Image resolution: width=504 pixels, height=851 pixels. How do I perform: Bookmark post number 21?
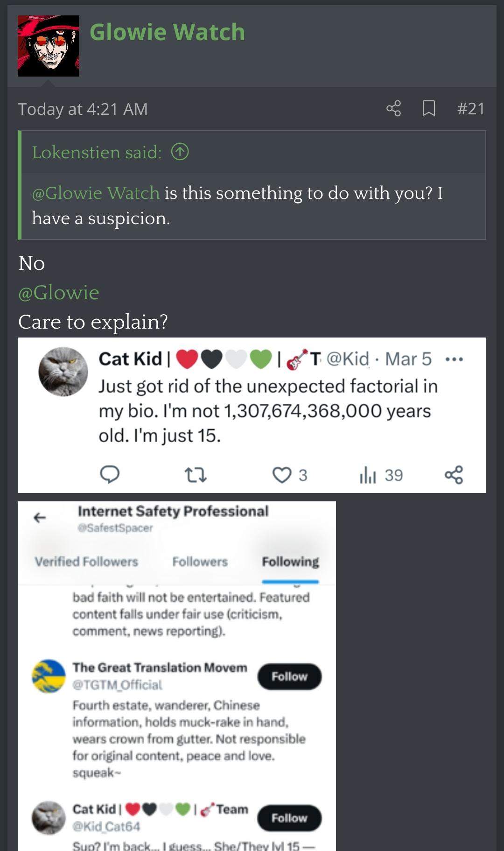[428, 109]
